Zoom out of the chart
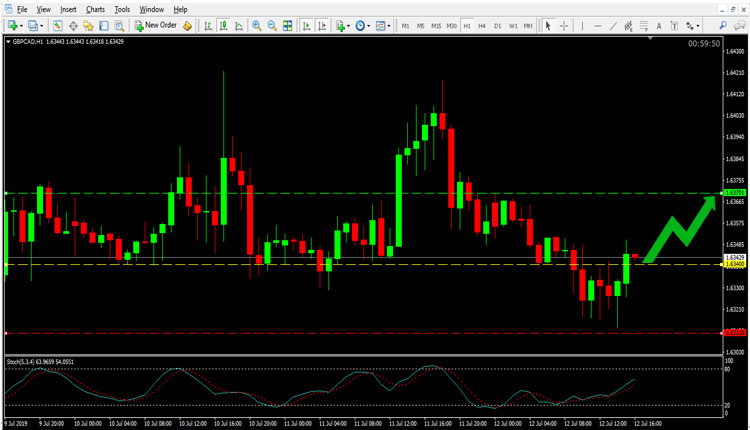This screenshot has width=750, height=430. (x=272, y=25)
